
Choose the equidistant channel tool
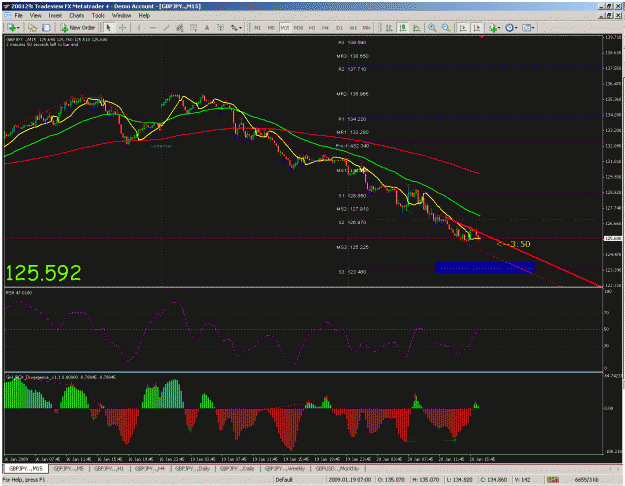click(x=180, y=28)
